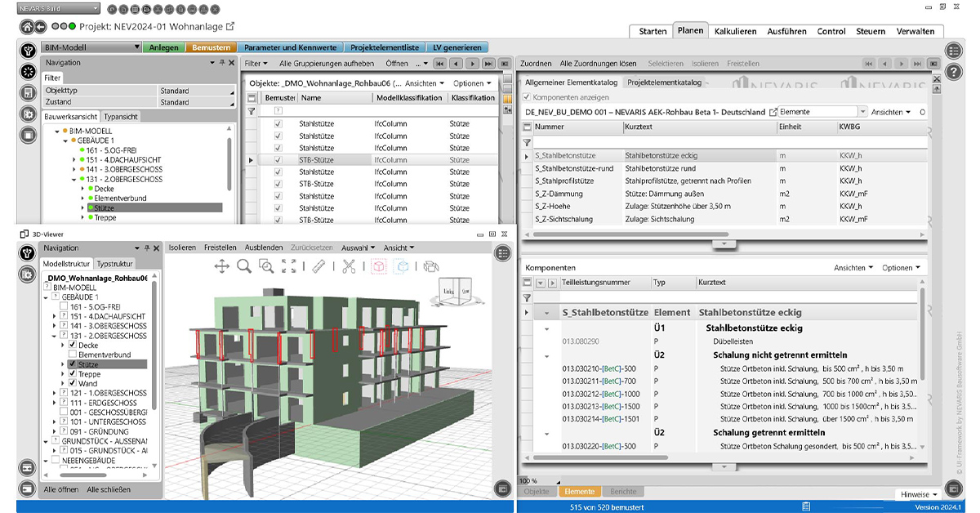Click the top round sidebar icon in 3D-Viewer
This screenshot has width=980, height=513.
28,254
